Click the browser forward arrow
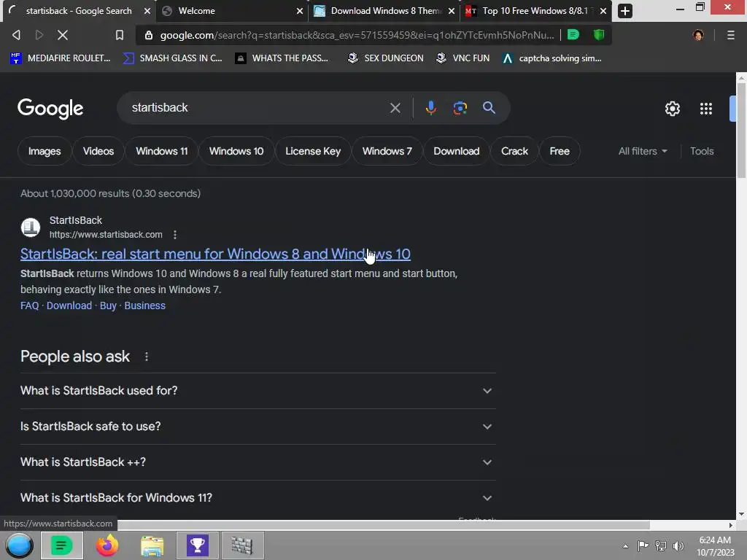The width and height of the screenshot is (747, 560). click(x=39, y=35)
